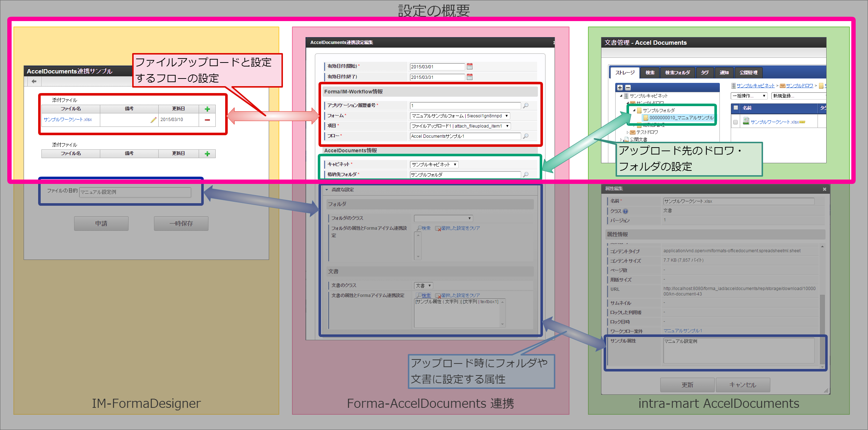The image size is (868, 430).
Task: Click the magnifier icon next to 格納先フォルダ
Action: (x=526, y=174)
